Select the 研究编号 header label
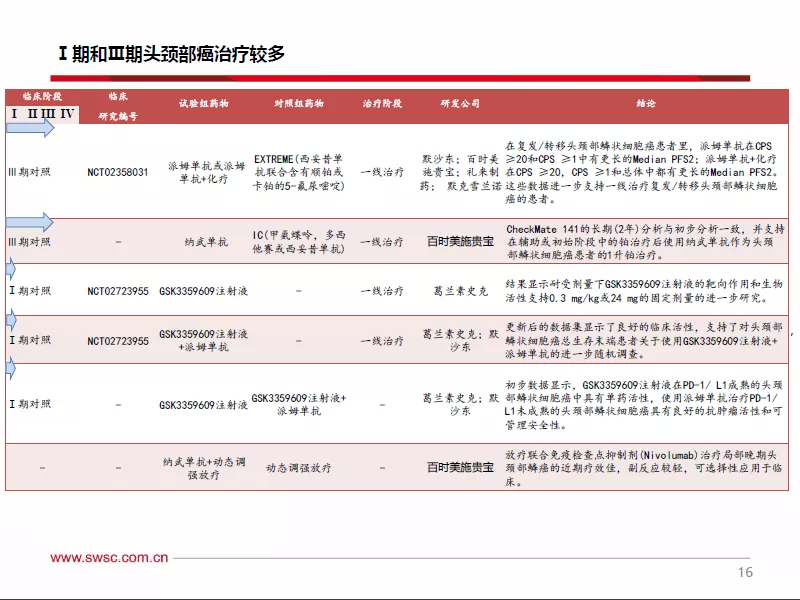Viewport: 800px width, 600px height. tap(118, 116)
